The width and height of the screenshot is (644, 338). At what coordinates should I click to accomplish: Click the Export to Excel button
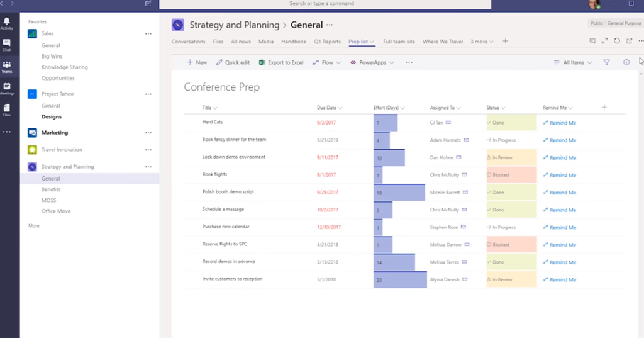coord(281,62)
